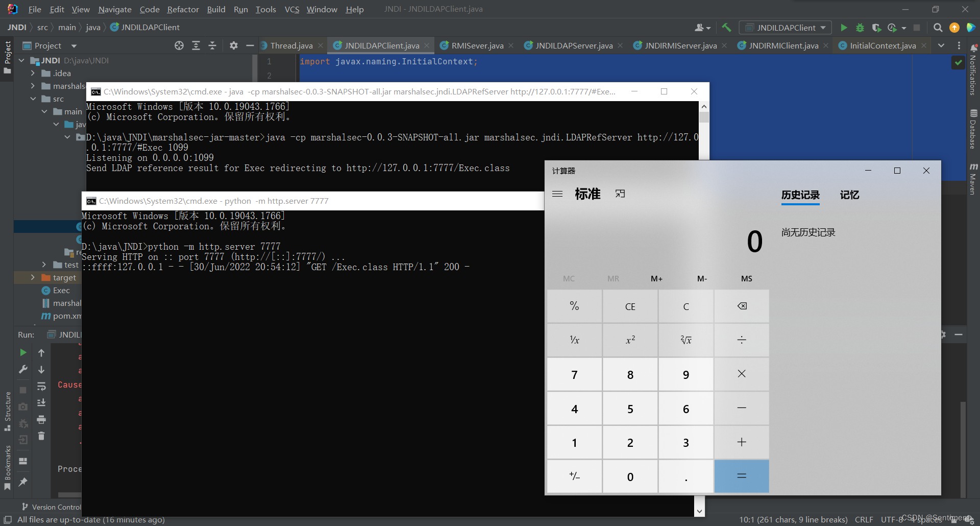Open Project panel gear options
980x526 pixels.
point(233,45)
